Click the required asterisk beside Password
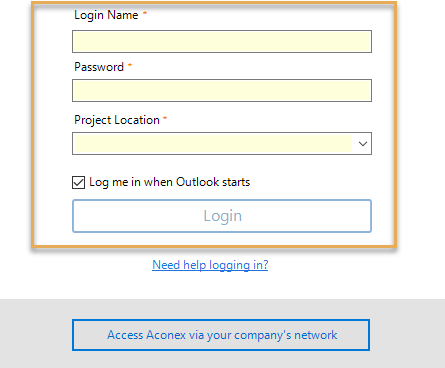445x368 pixels. tap(130, 65)
